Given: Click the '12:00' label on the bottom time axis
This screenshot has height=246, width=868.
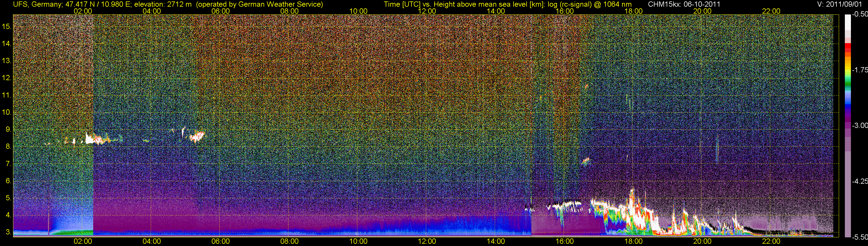Looking at the screenshot, I should [427, 241].
